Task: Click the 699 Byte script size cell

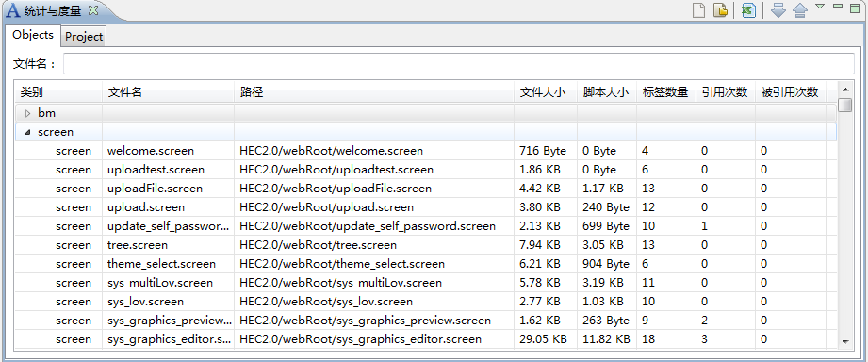Action: point(606,226)
